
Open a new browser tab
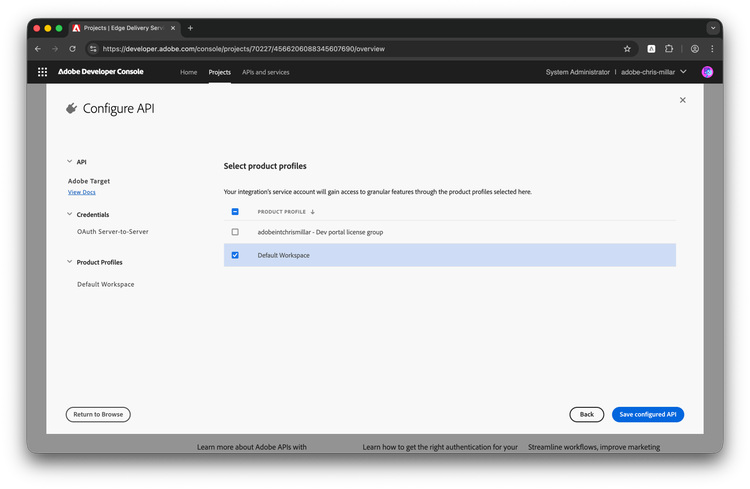click(190, 28)
